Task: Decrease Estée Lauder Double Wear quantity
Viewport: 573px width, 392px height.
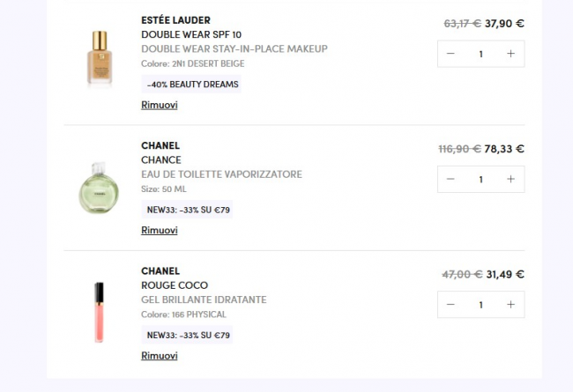Action: (451, 54)
